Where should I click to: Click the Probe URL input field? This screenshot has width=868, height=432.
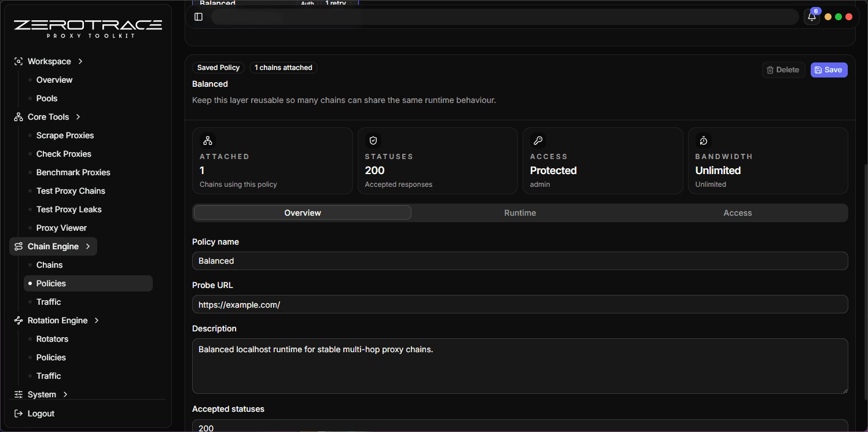pyautogui.click(x=520, y=304)
